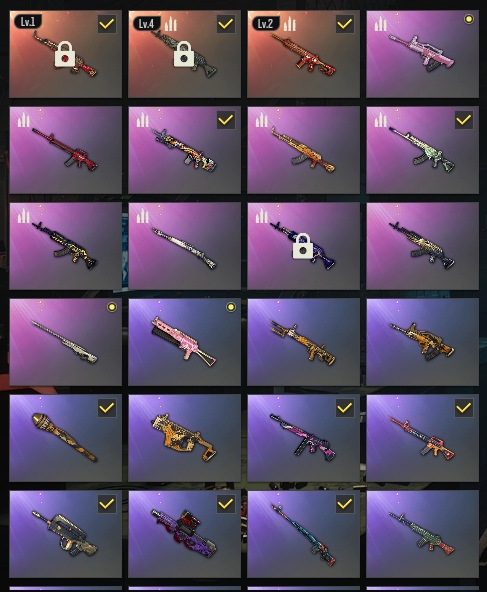Click the lock on the blue rifle skin
The image size is (487, 592).
[x=303, y=246]
